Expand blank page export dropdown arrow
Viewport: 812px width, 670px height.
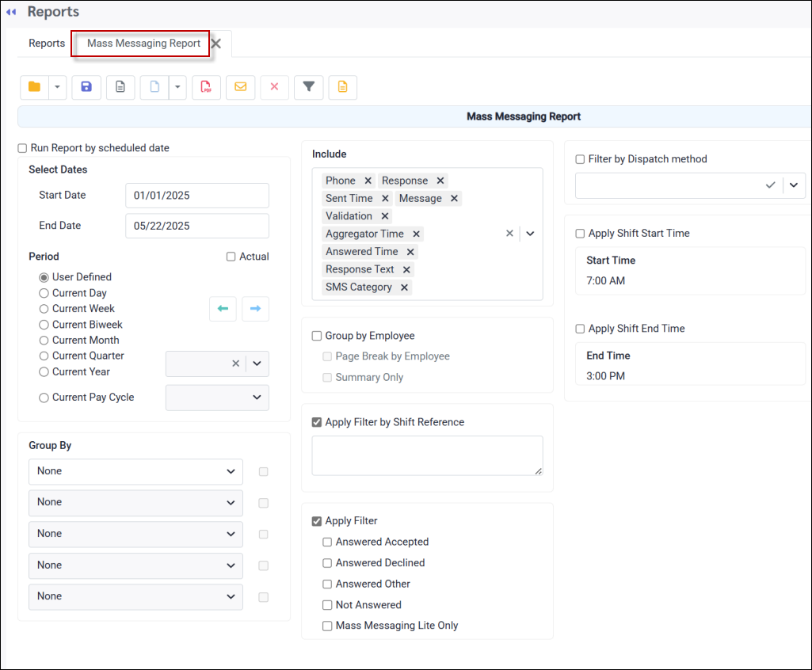pyautogui.click(x=177, y=87)
